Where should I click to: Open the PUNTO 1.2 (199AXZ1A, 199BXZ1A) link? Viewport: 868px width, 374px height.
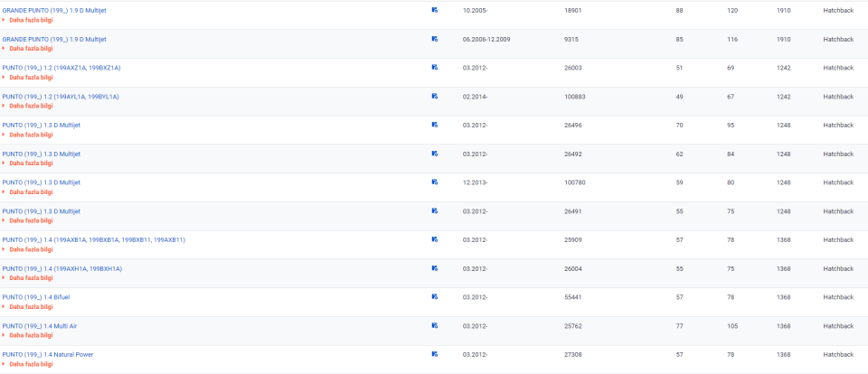pos(61,68)
